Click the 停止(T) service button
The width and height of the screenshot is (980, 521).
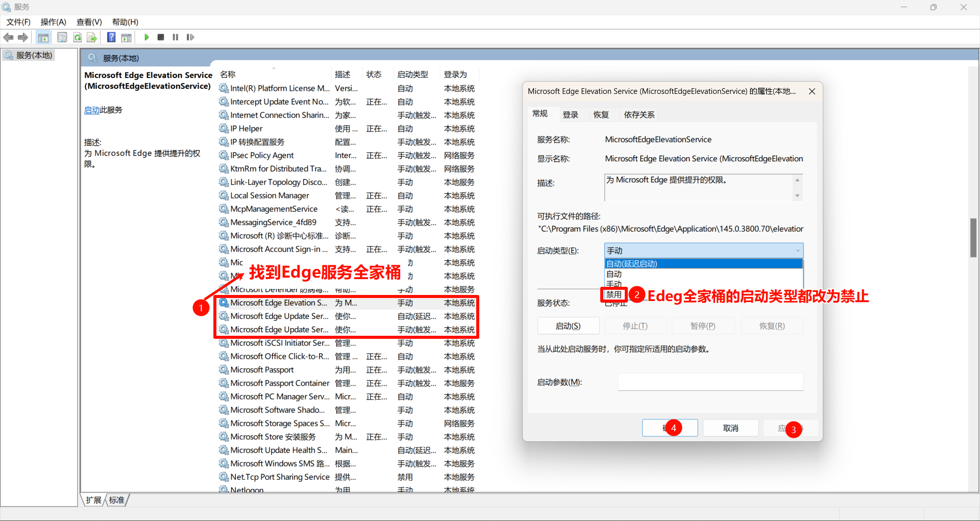point(635,326)
